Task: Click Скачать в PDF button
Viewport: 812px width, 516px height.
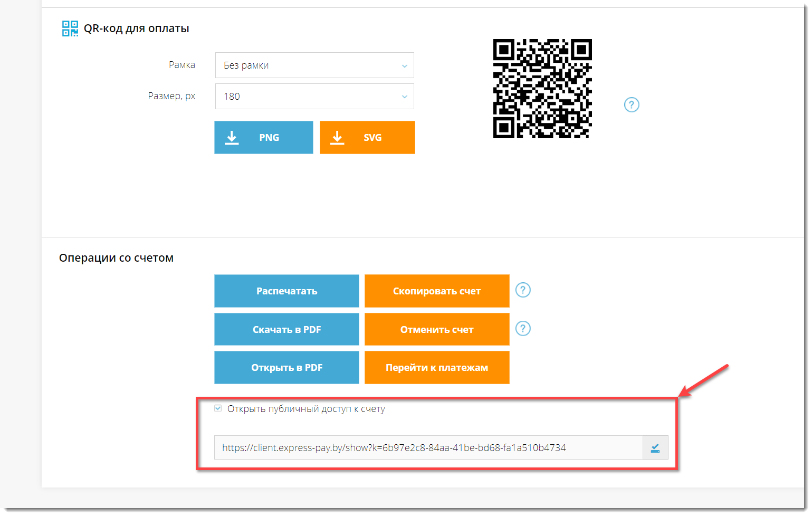Action: tap(286, 329)
